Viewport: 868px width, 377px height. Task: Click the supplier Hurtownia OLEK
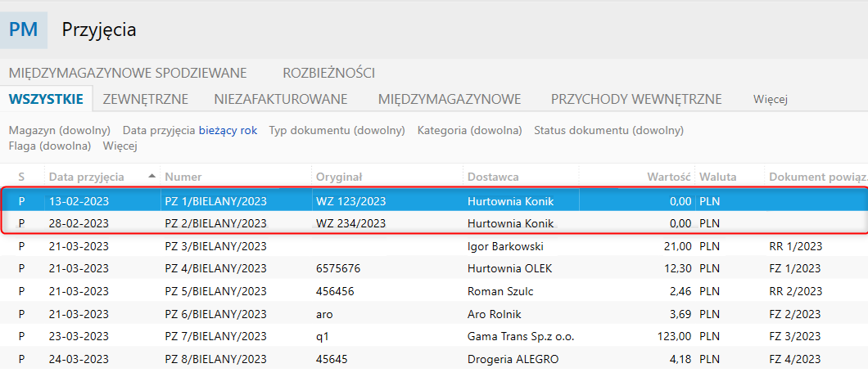point(509,269)
